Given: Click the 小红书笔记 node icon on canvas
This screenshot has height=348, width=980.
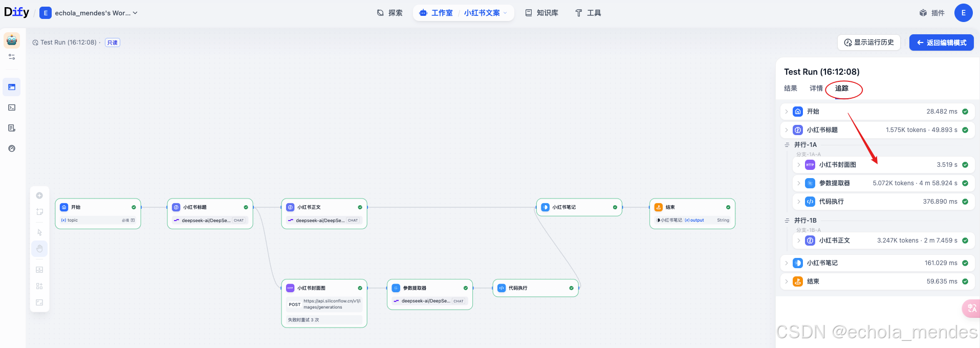Looking at the screenshot, I should coord(545,207).
